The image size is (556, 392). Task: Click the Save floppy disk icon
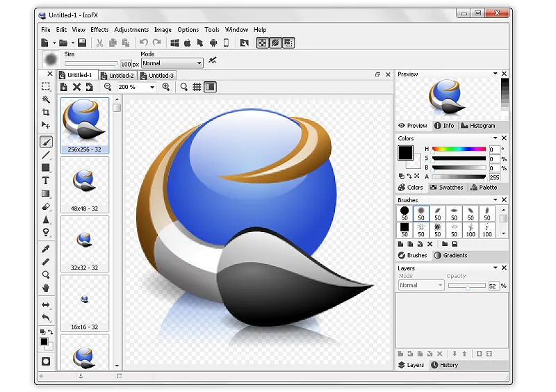(82, 43)
